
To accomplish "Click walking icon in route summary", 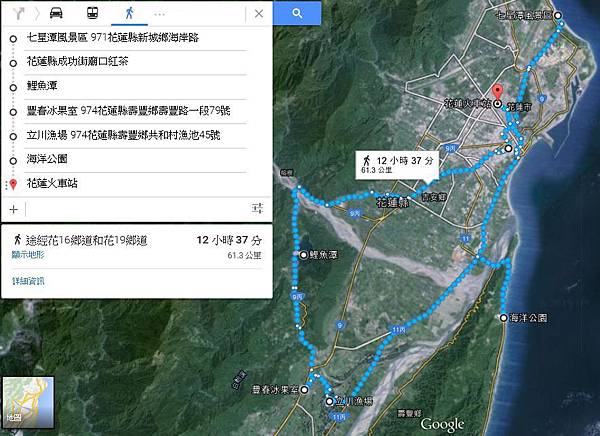I will (x=17, y=240).
